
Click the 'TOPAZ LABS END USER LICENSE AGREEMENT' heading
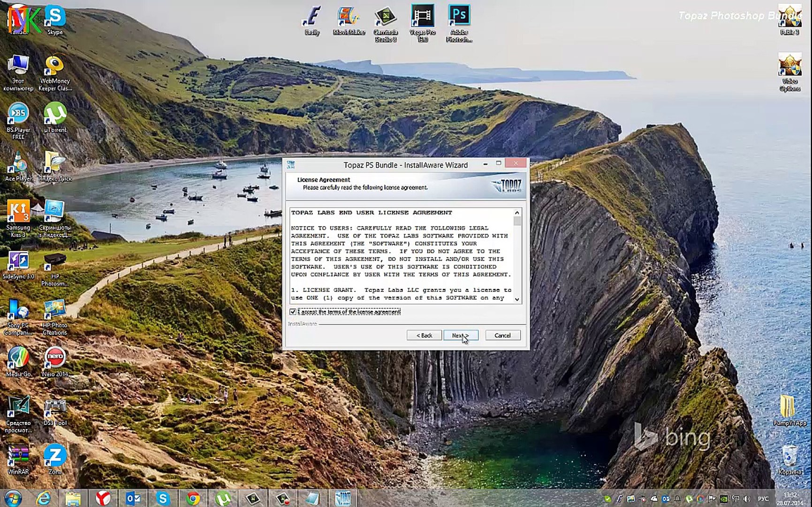[x=372, y=213]
